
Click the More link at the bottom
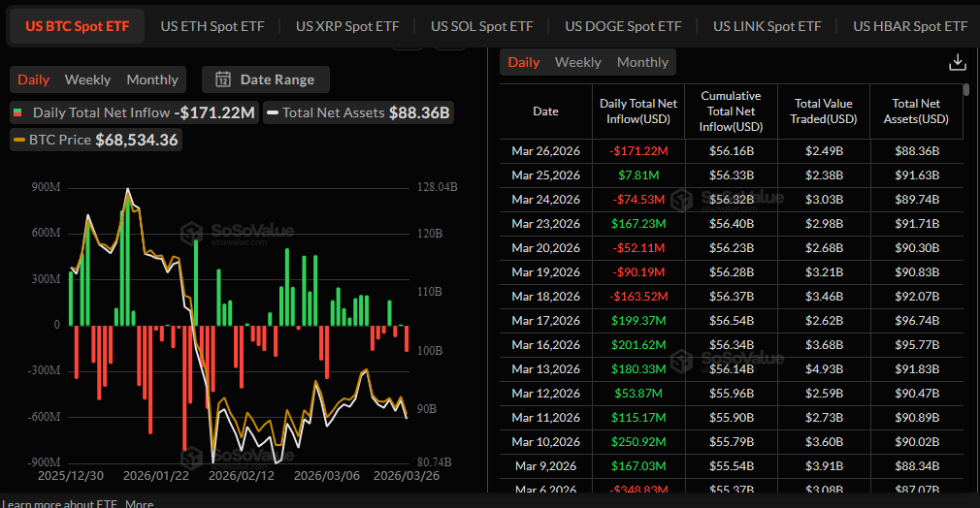[x=139, y=503]
